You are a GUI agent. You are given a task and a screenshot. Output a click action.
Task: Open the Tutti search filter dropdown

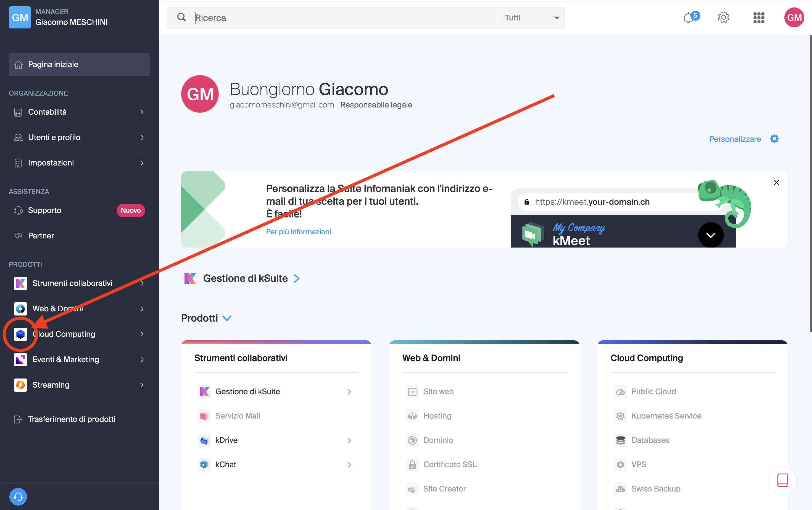(x=532, y=17)
